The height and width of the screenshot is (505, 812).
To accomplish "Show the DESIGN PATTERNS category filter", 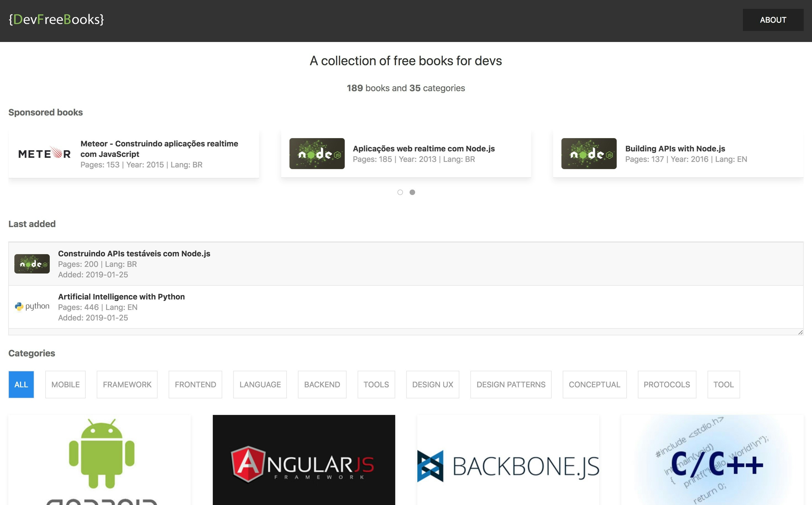I will tap(510, 385).
